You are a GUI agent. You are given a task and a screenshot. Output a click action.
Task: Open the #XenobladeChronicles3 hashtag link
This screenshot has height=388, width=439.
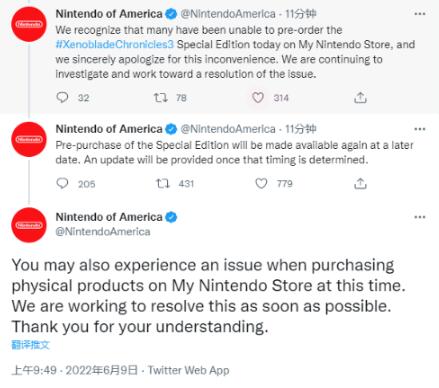115,44
